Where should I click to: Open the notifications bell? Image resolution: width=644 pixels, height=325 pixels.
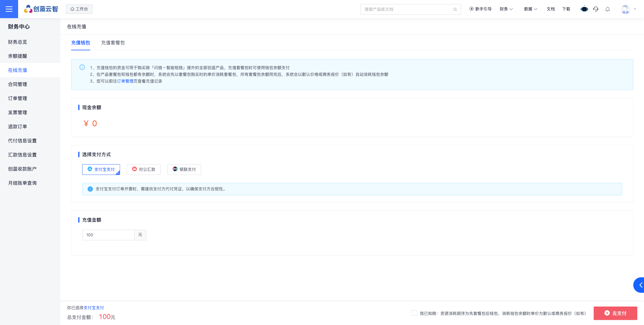(607, 9)
